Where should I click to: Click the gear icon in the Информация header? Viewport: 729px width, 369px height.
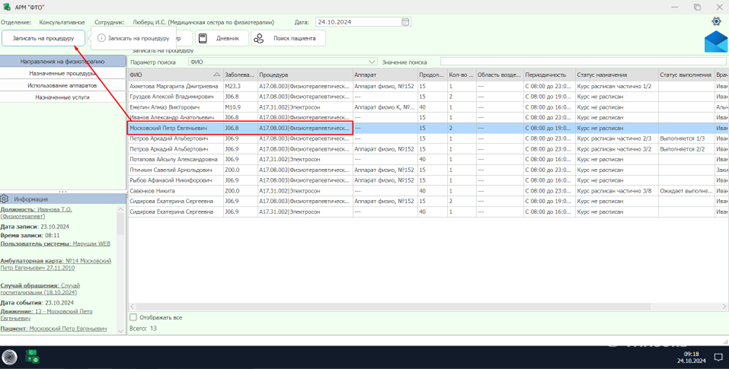pyautogui.click(x=5, y=199)
